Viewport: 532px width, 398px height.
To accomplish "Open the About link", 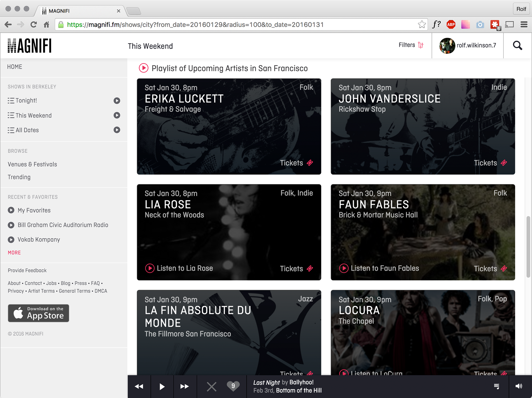I will 14,283.
